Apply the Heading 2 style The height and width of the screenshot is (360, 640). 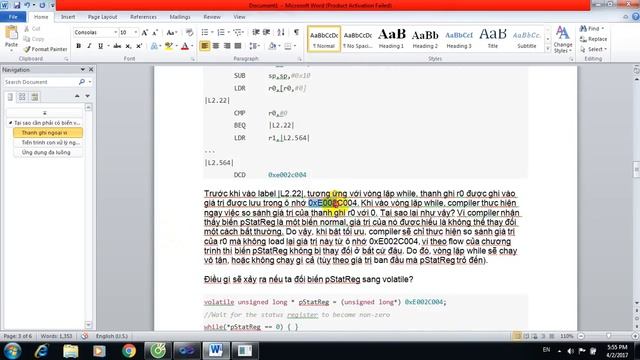click(425, 39)
